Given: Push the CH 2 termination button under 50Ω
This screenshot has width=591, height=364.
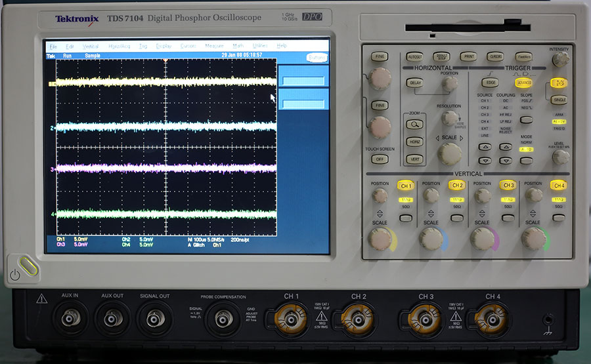Looking at the screenshot, I should tap(457, 218).
